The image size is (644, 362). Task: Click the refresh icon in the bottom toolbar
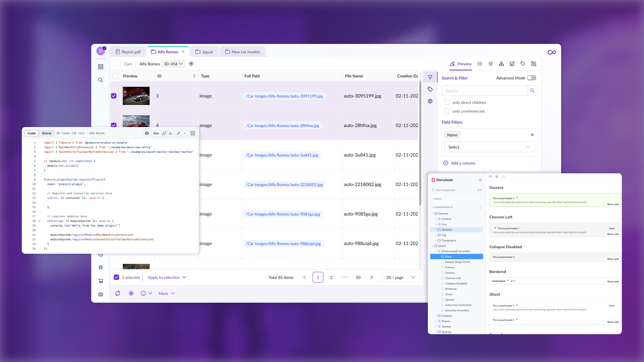click(x=118, y=293)
